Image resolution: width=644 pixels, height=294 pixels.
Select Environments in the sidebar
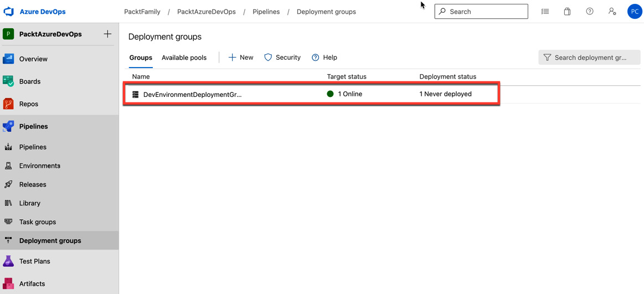tap(40, 166)
